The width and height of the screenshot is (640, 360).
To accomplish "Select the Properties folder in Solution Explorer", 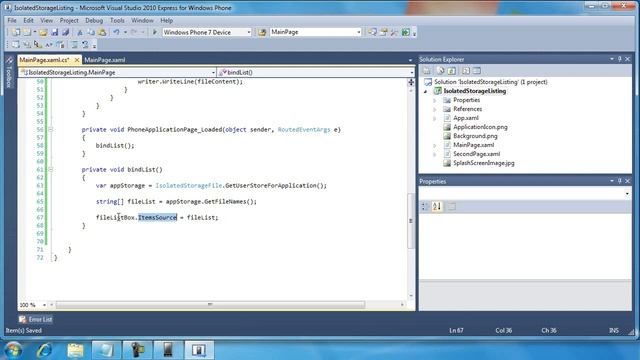I will pos(467,100).
